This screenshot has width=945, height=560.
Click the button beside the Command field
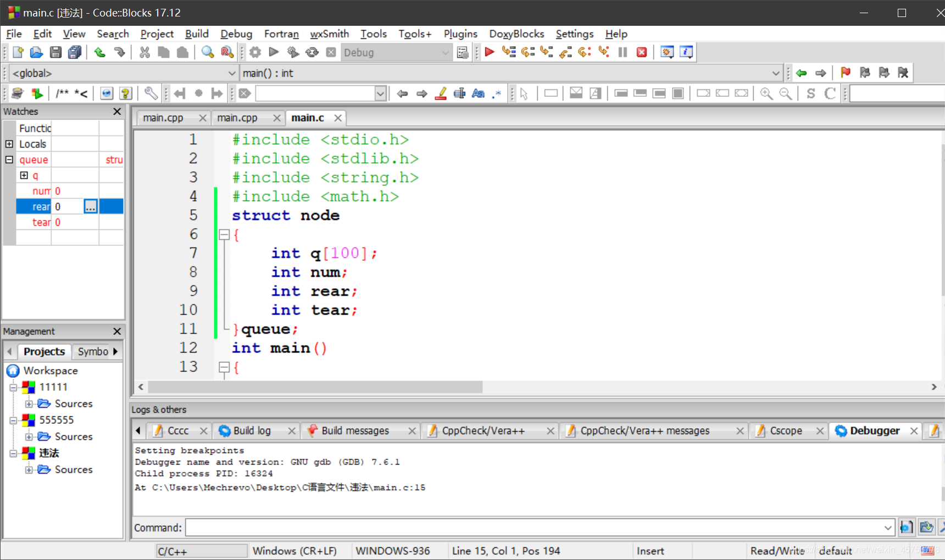click(x=907, y=528)
